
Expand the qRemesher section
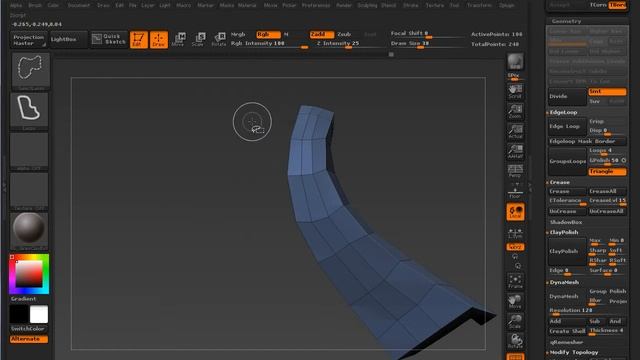(566, 342)
